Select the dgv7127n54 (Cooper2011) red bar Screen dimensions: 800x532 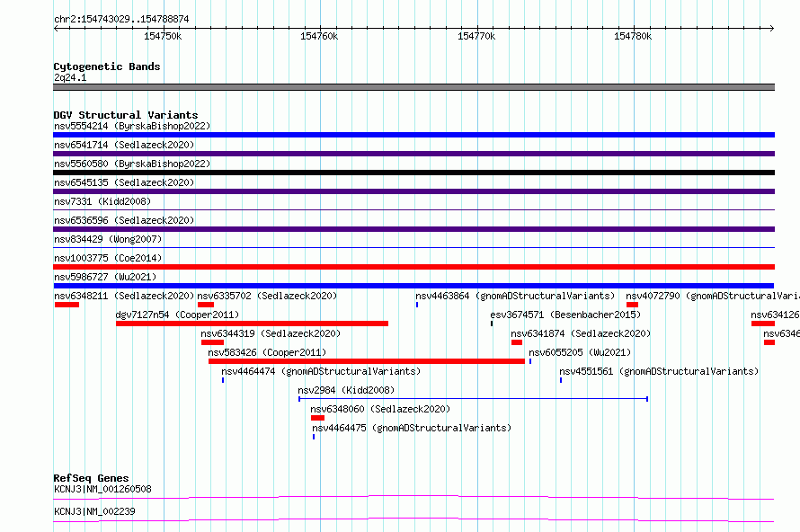(252, 324)
